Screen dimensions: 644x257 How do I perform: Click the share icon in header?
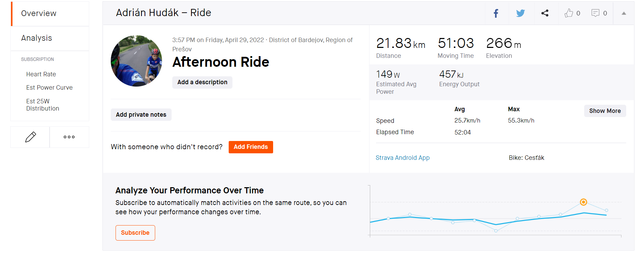click(545, 13)
